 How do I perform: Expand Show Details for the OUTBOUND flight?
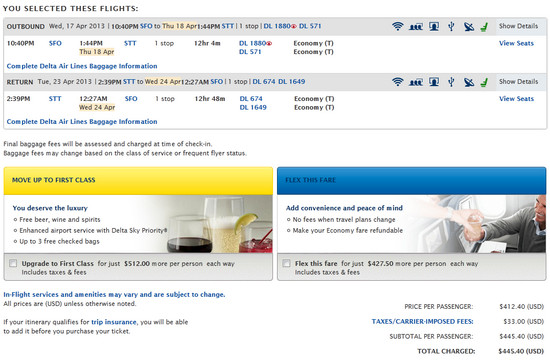pos(518,26)
